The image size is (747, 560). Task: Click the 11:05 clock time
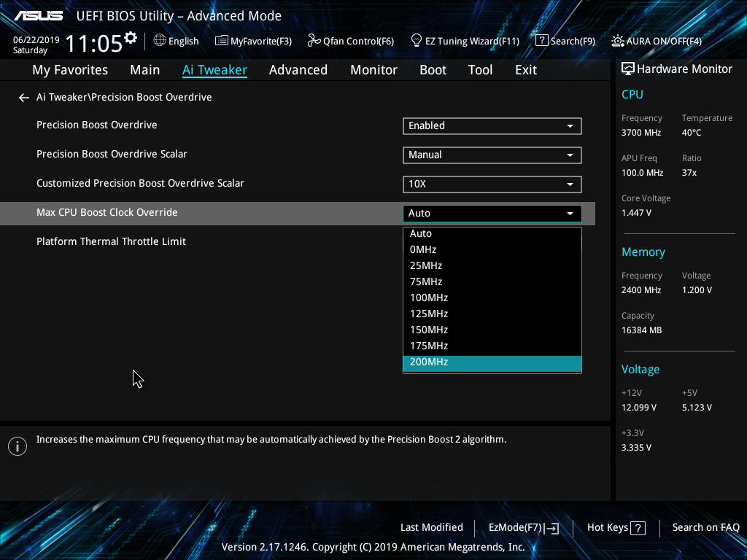(x=94, y=43)
